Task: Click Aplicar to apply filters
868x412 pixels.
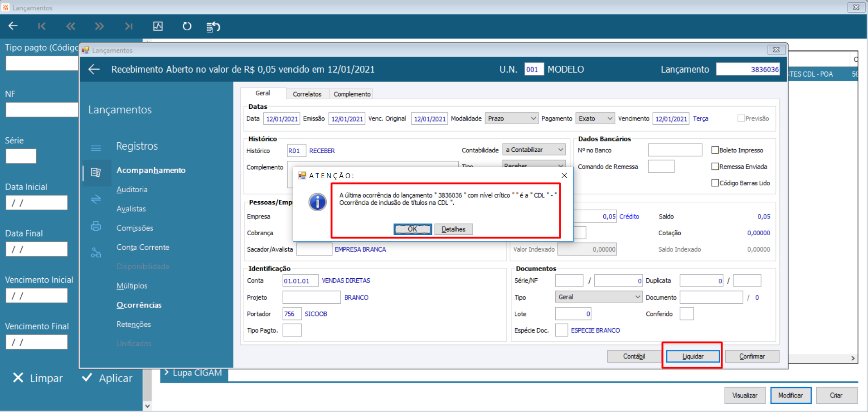Action: click(x=107, y=378)
